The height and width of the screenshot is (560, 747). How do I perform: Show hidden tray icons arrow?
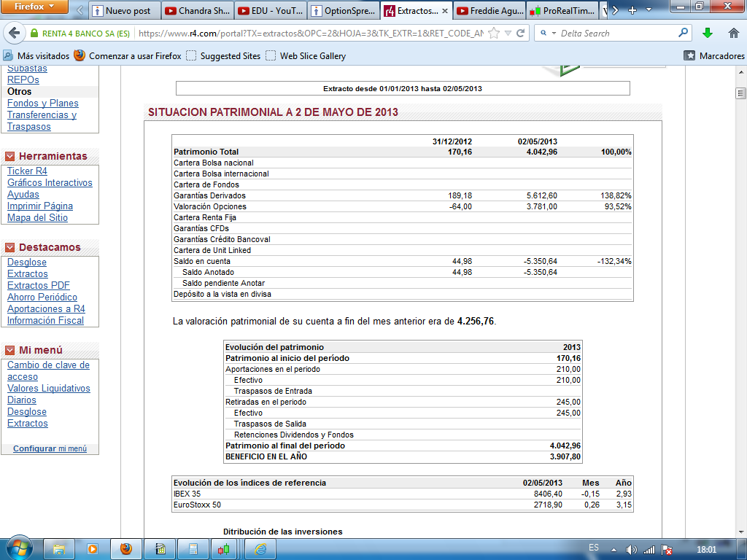coord(614,550)
